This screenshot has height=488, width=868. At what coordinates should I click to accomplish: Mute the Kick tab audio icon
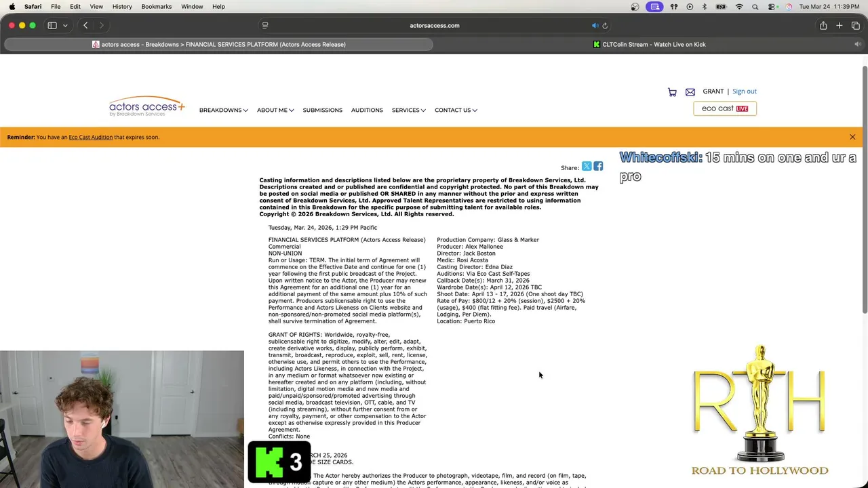pyautogui.click(x=858, y=45)
